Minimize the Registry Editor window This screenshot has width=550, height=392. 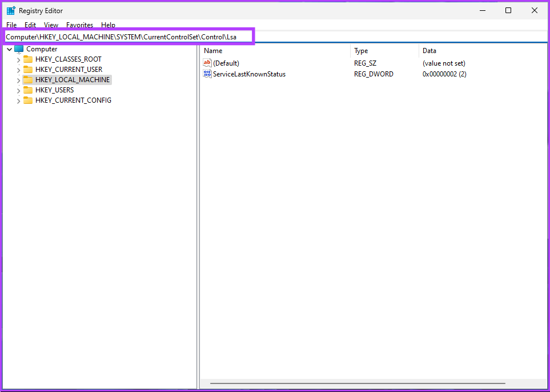(x=483, y=10)
